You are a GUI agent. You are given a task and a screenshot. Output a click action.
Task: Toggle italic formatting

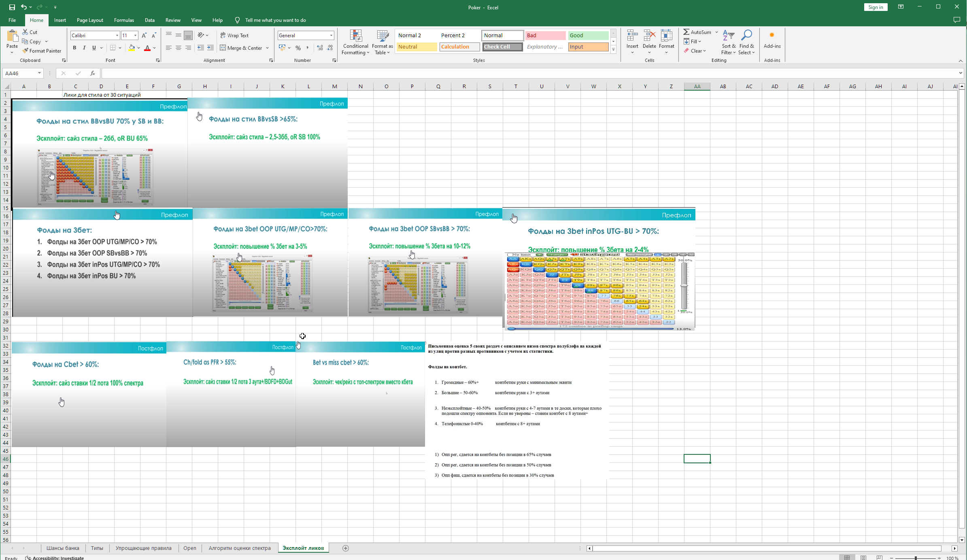point(84,48)
